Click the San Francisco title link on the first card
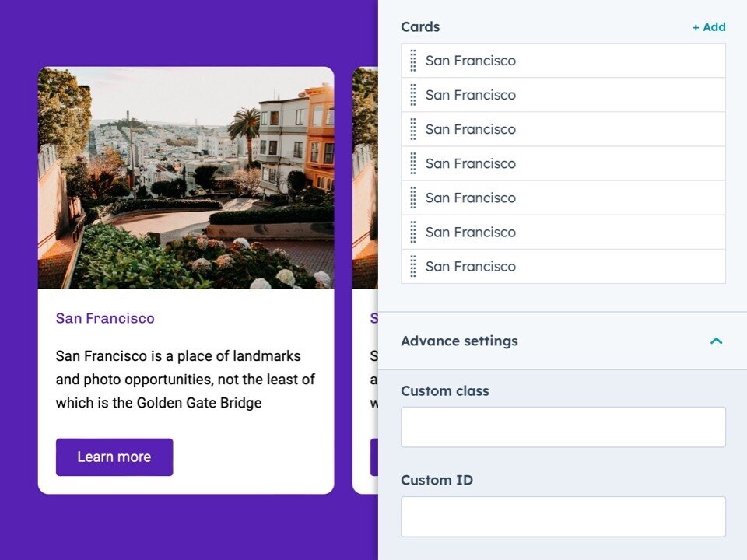 (105, 318)
